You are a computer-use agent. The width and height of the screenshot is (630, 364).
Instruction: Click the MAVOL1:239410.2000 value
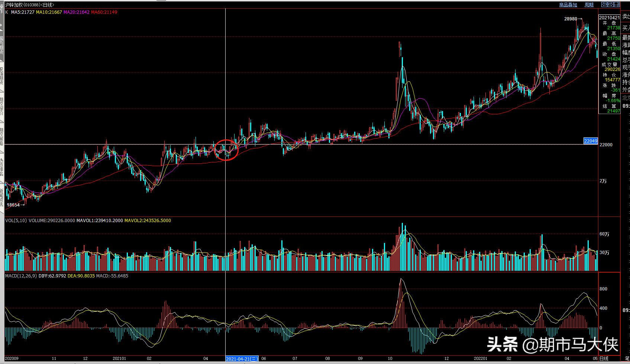point(100,221)
